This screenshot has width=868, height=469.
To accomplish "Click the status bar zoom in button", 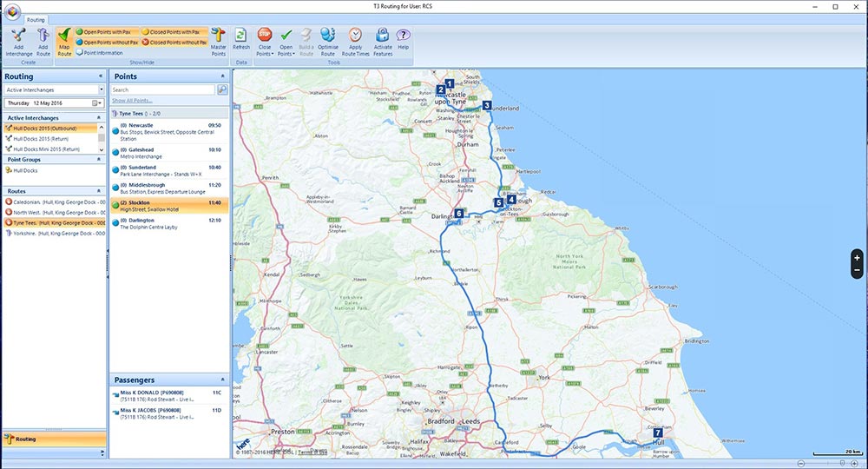I will 855,464.
